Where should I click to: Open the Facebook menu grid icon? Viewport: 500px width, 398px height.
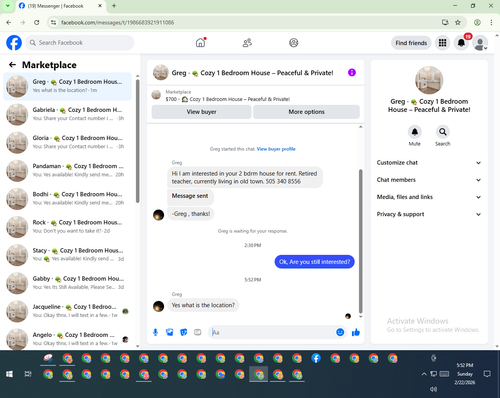pos(442,43)
